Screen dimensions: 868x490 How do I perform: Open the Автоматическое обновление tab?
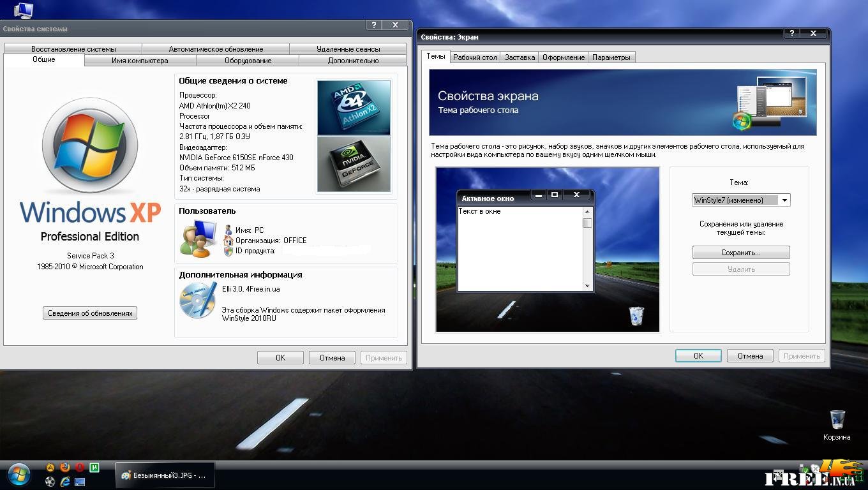point(216,49)
